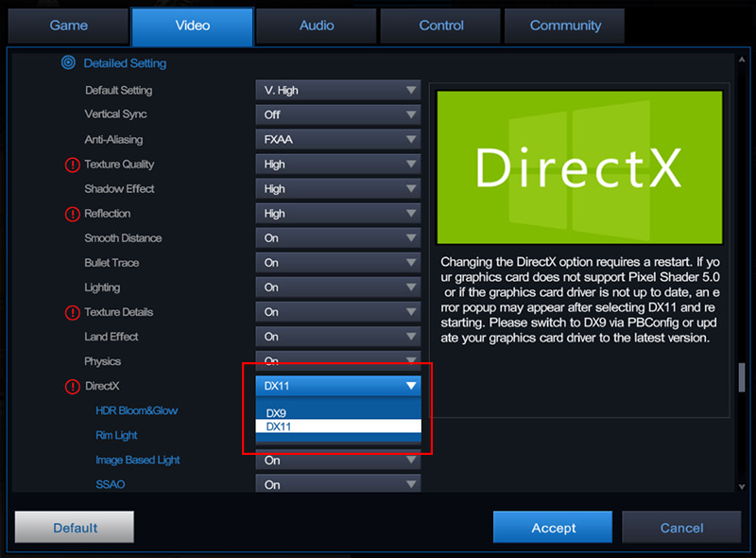756x558 pixels.
Task: Click the DirectX restart description text
Action: pos(580,300)
